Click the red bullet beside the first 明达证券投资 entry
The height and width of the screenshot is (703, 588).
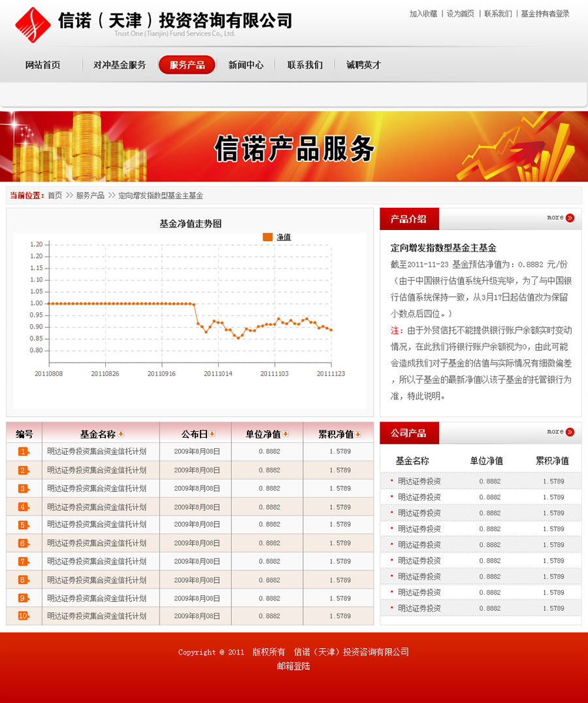pyautogui.click(x=391, y=480)
